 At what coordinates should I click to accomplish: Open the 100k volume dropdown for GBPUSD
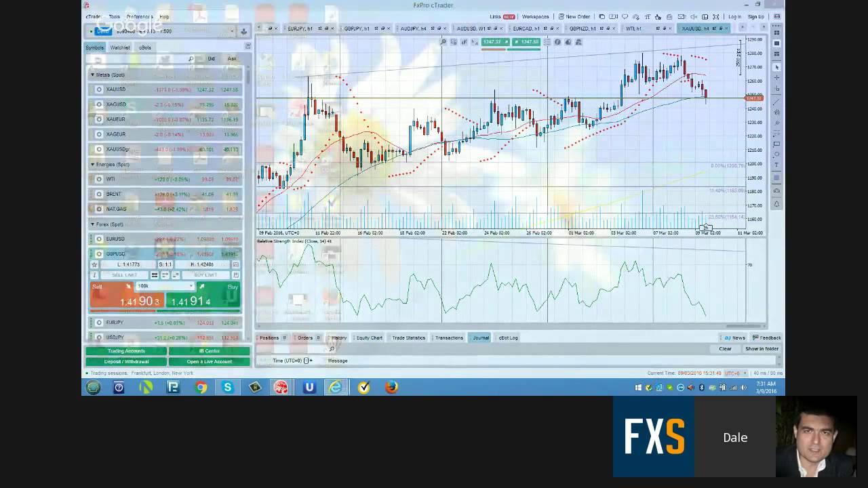(165, 286)
